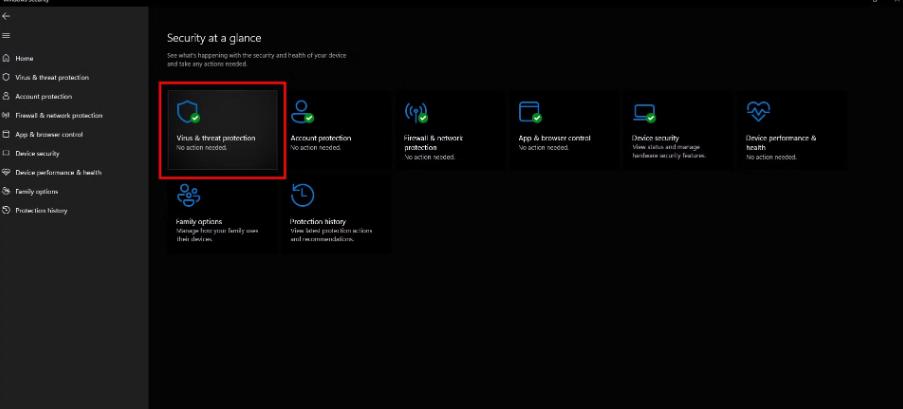The image size is (903, 409).
Task: Click the clock icon beside Protection history in sidebar
Action: [x=6, y=210]
